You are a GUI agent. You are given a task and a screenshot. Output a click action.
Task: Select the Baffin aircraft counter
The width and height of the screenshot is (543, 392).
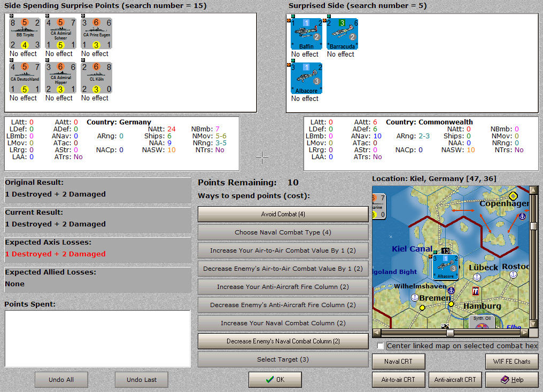[x=306, y=34]
